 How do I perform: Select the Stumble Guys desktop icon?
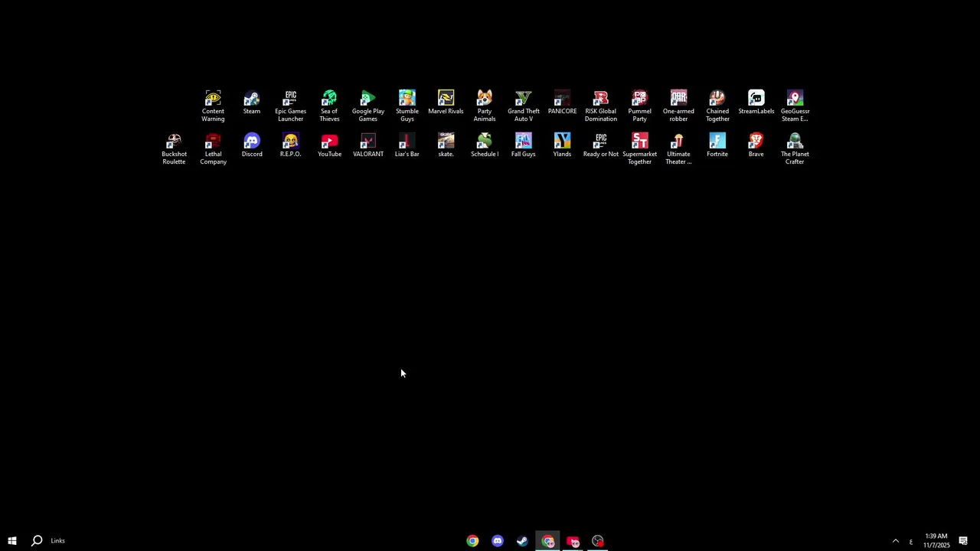[407, 106]
